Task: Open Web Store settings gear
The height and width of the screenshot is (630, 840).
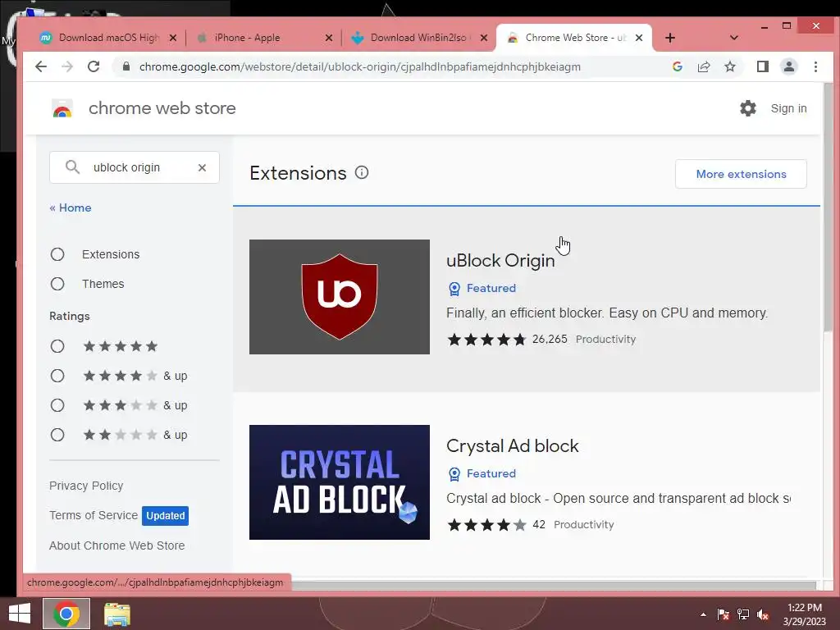Action: click(748, 108)
